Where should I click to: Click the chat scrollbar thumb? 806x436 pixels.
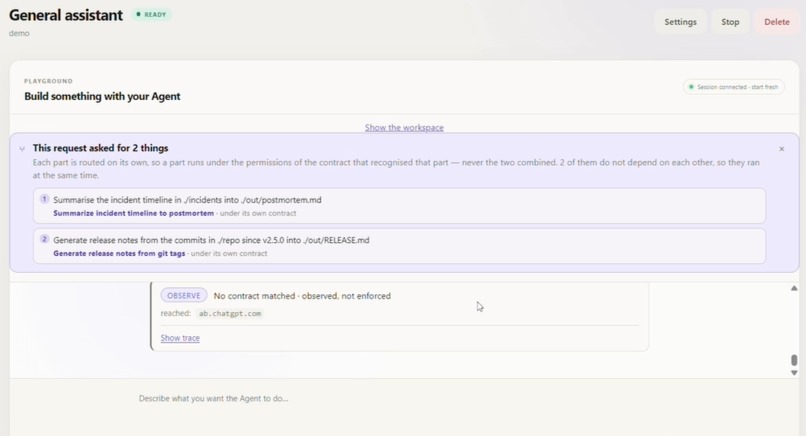(794, 360)
